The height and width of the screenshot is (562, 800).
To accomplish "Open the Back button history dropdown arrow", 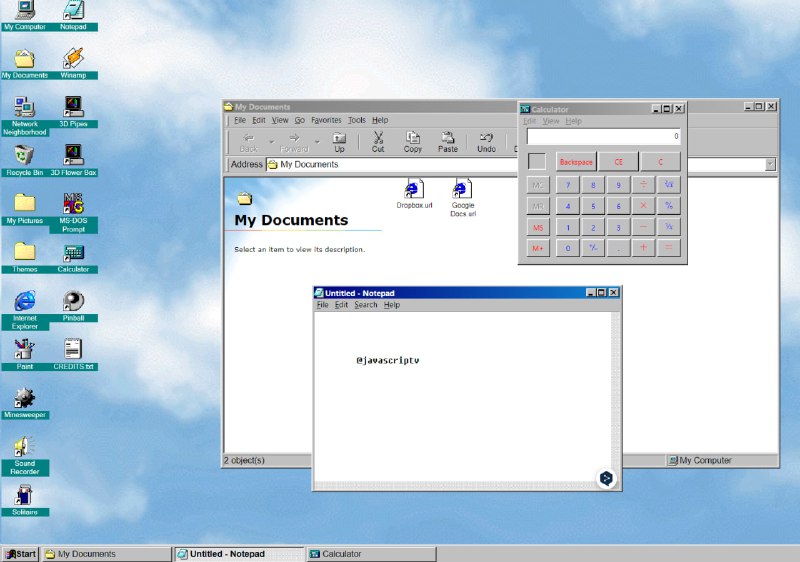I will (x=271, y=142).
